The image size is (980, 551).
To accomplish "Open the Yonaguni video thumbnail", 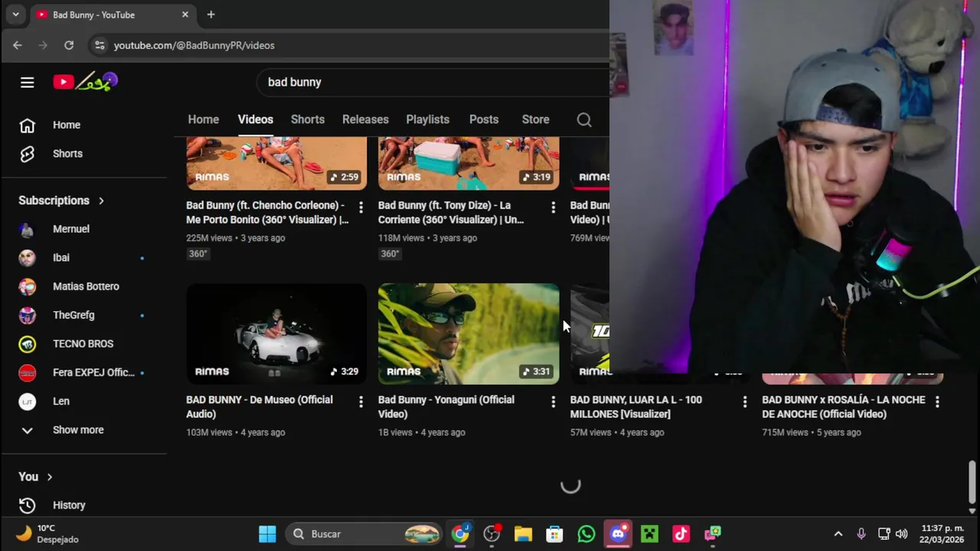I will 469,334.
